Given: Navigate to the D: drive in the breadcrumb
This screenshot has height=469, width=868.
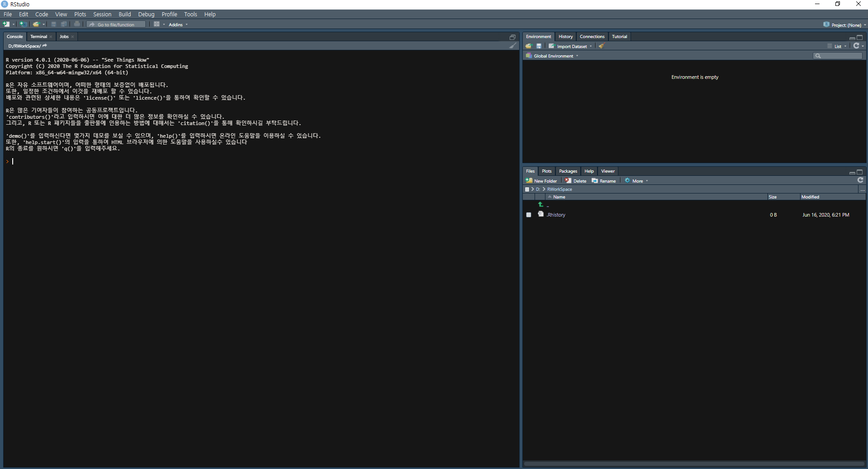Looking at the screenshot, I should [538, 189].
